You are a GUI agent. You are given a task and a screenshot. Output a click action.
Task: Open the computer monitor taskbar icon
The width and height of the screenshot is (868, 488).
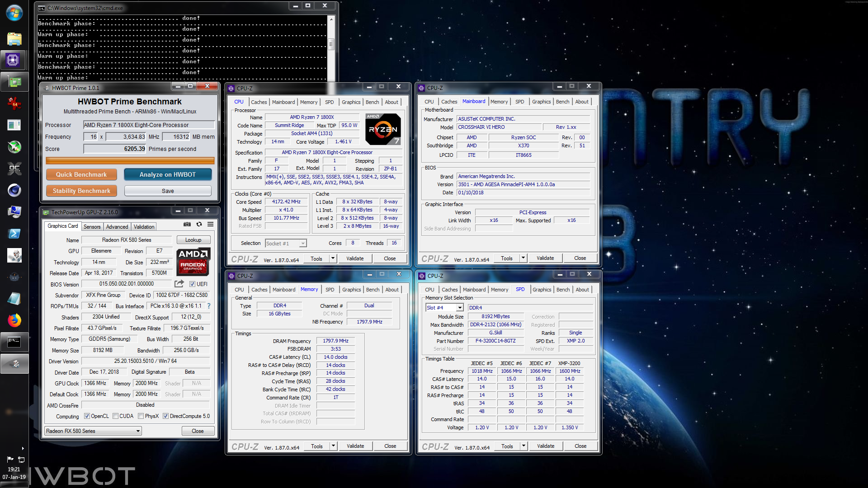(x=14, y=212)
